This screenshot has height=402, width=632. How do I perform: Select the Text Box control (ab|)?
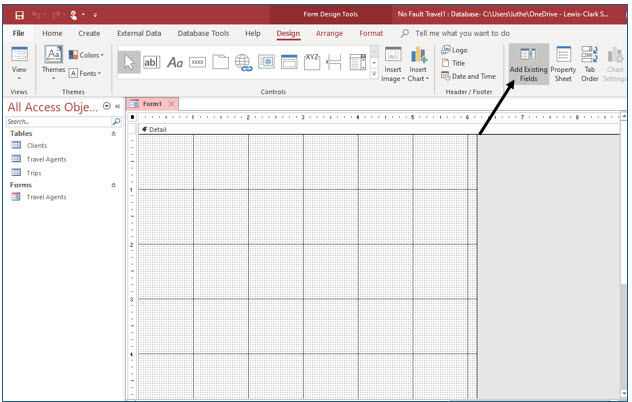click(x=152, y=62)
